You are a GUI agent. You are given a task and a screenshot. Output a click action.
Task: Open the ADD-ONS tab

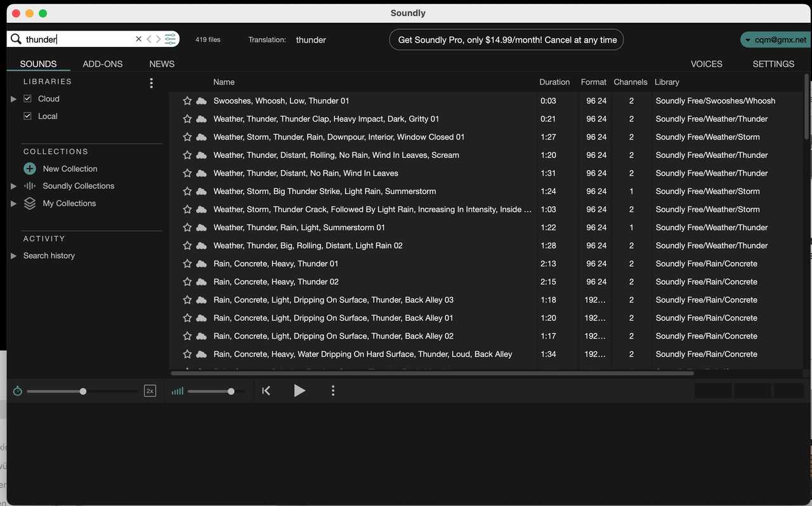(103, 64)
